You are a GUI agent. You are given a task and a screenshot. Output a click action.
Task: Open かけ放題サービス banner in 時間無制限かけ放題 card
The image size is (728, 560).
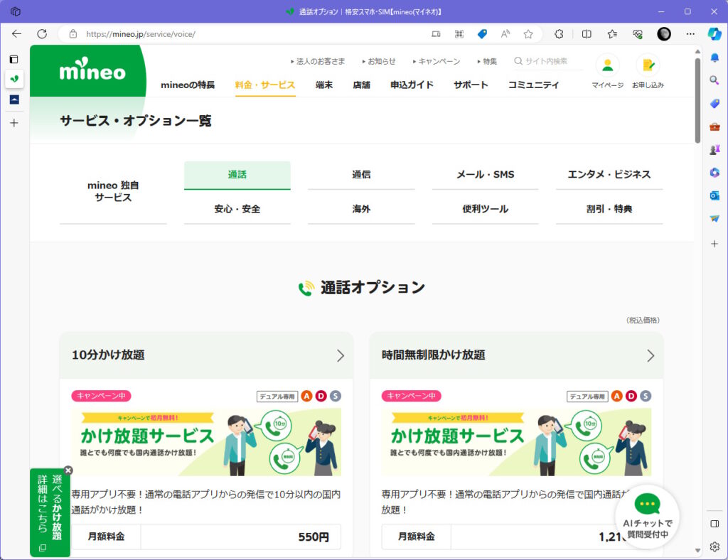coord(516,442)
